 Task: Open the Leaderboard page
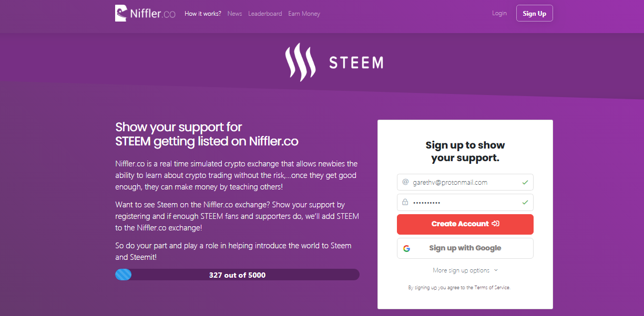point(265,14)
